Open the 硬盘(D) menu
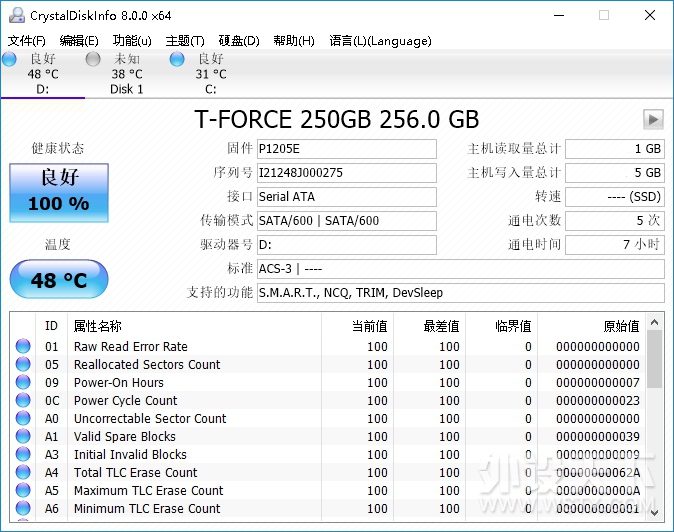This screenshot has width=674, height=532. (239, 41)
